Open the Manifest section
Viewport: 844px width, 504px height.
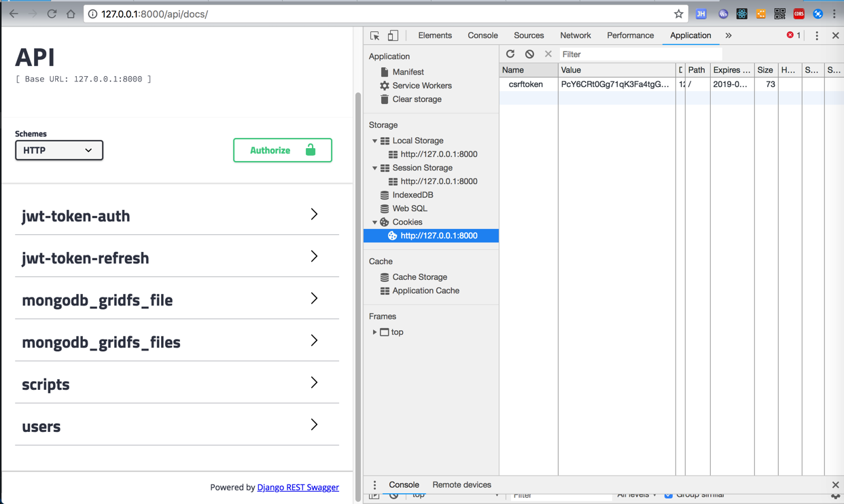408,72
